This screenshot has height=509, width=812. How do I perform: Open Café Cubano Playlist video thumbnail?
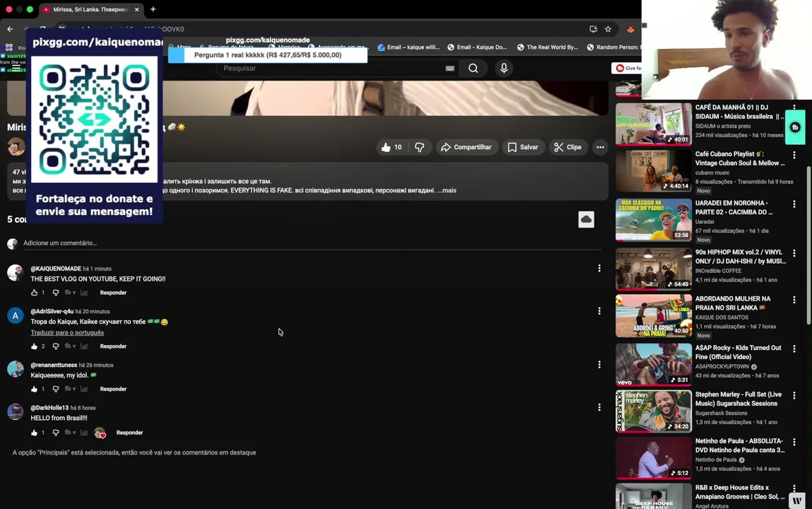(654, 171)
